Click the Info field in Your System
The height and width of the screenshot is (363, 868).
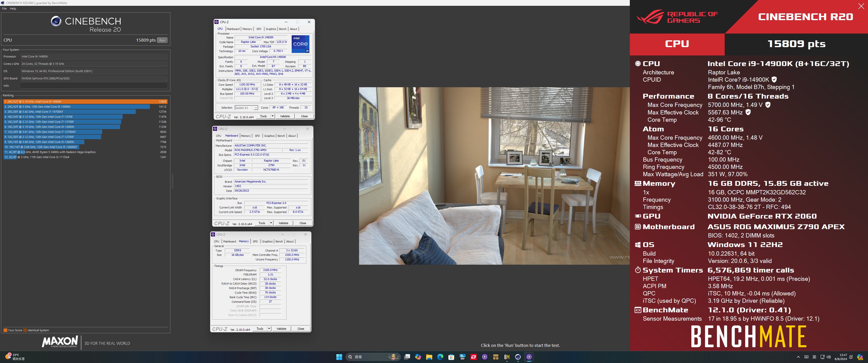[94, 85]
